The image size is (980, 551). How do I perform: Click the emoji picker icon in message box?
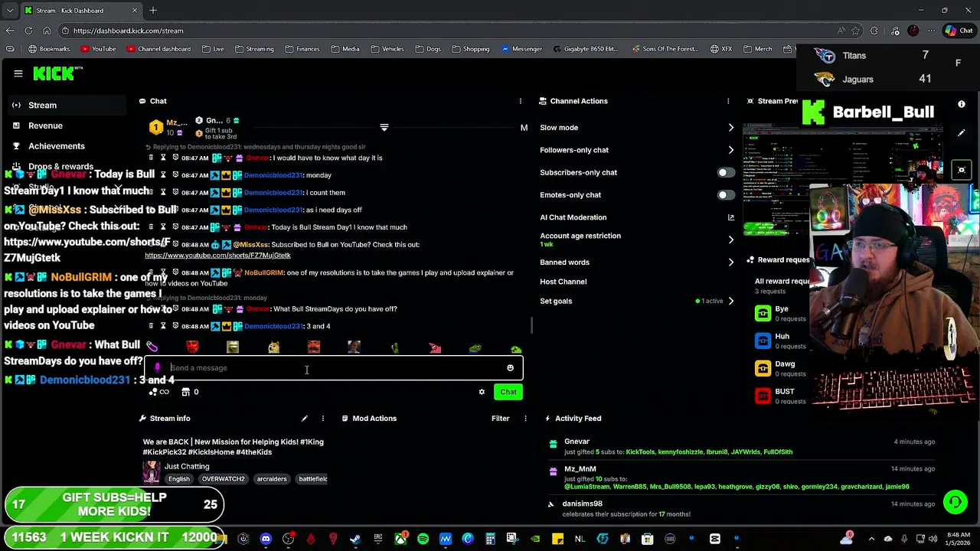(x=510, y=368)
